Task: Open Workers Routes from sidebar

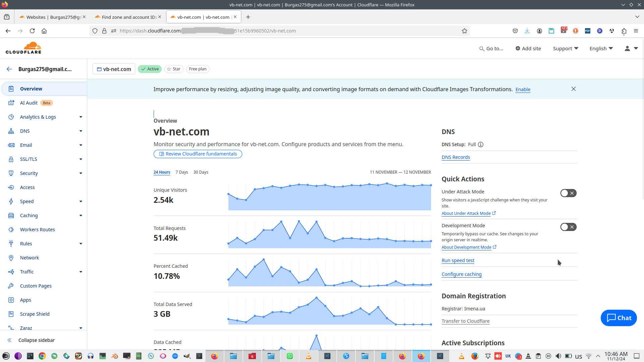Action: coord(37,230)
